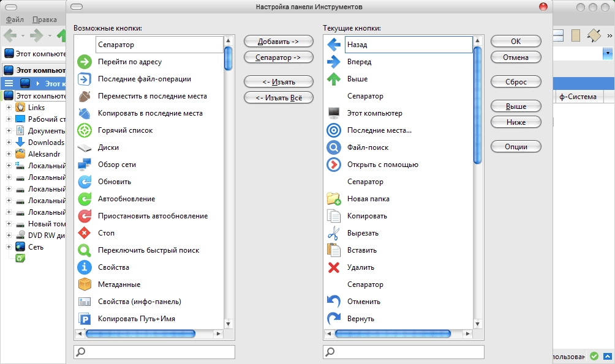This screenshot has height=364, width=615.
Task: Click the 'Сброс' reset button
Action: [x=516, y=81]
